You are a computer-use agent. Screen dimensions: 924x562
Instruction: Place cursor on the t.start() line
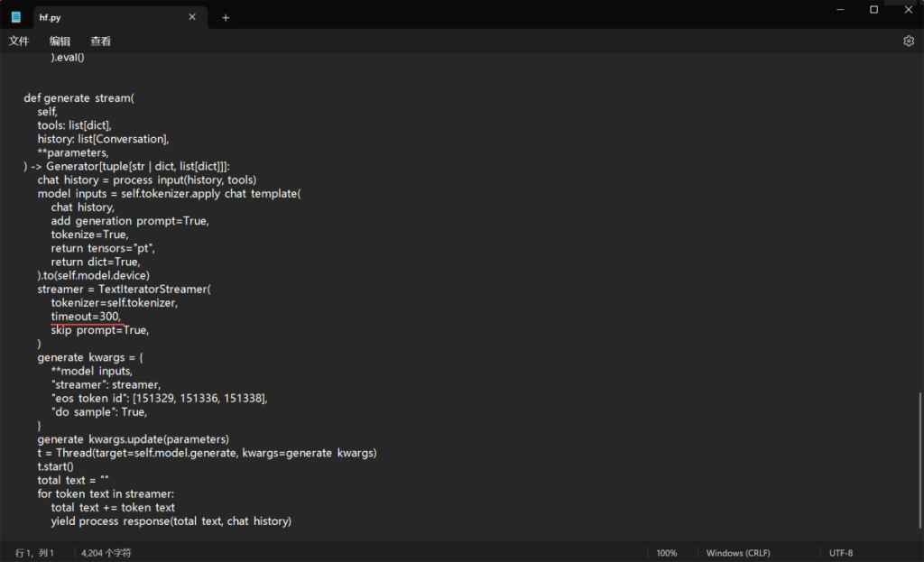[x=55, y=466]
